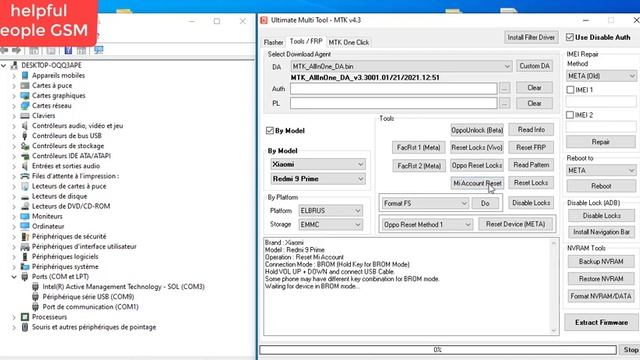The width and height of the screenshot is (640, 360).
Task: Click the log area scrollbar down arrow
Action: pyautogui.click(x=554, y=331)
